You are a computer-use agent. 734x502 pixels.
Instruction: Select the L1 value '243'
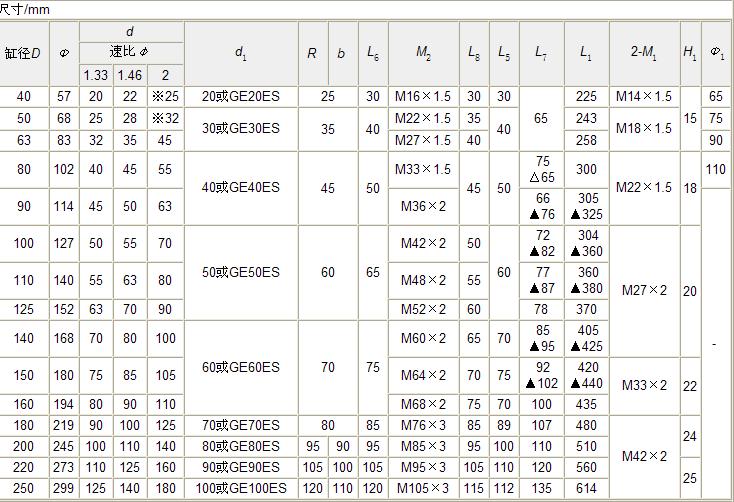[587, 118]
